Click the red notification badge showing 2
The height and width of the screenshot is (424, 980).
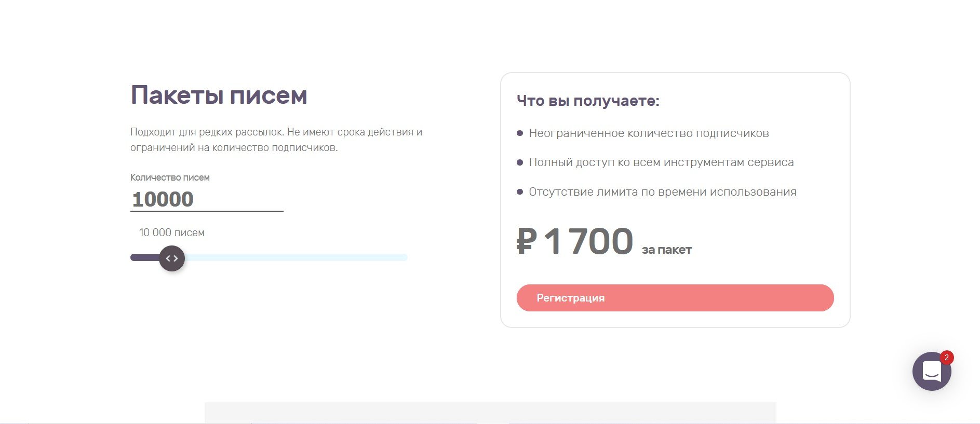tap(946, 358)
